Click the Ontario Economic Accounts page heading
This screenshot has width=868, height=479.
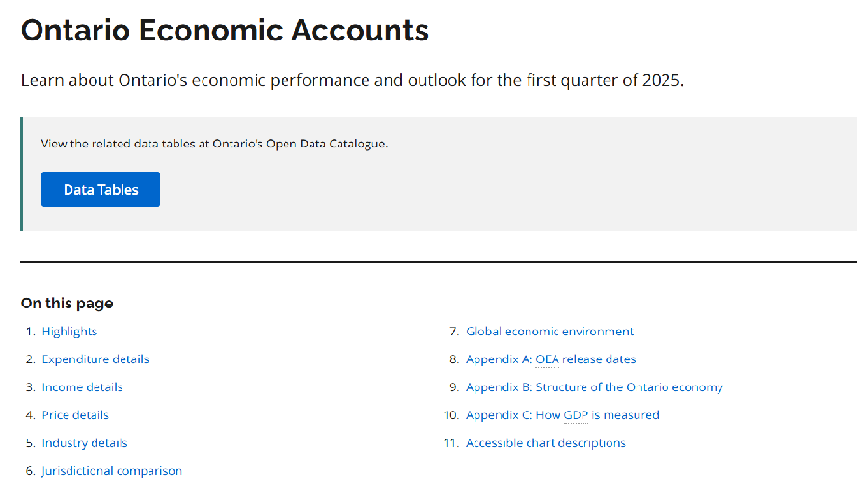225,30
